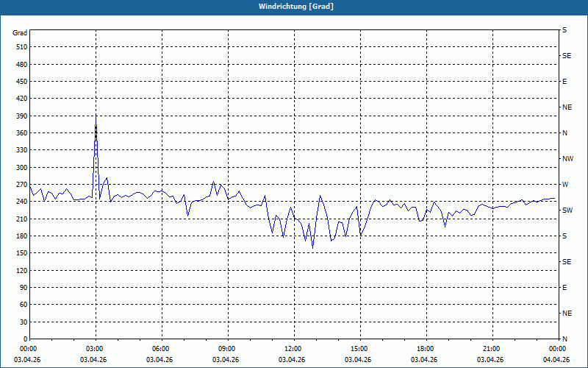Click the blue line's lowest dip just before 13:00
Image resolution: width=588 pixels, height=368 pixels.
tap(313, 248)
